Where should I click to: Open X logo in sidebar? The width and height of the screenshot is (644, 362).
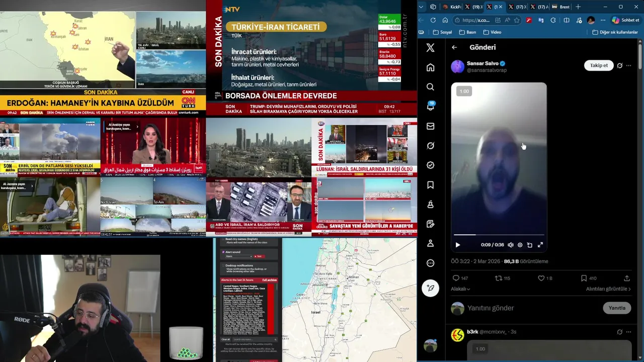tap(430, 48)
